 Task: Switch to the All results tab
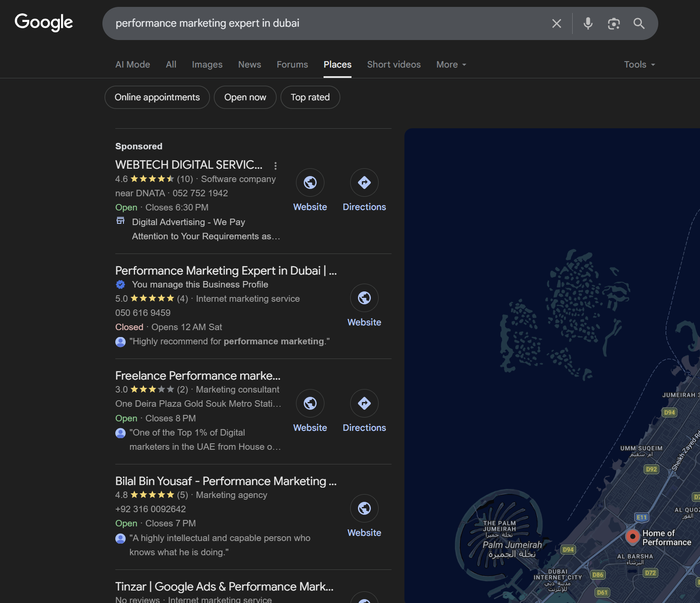[x=171, y=65]
